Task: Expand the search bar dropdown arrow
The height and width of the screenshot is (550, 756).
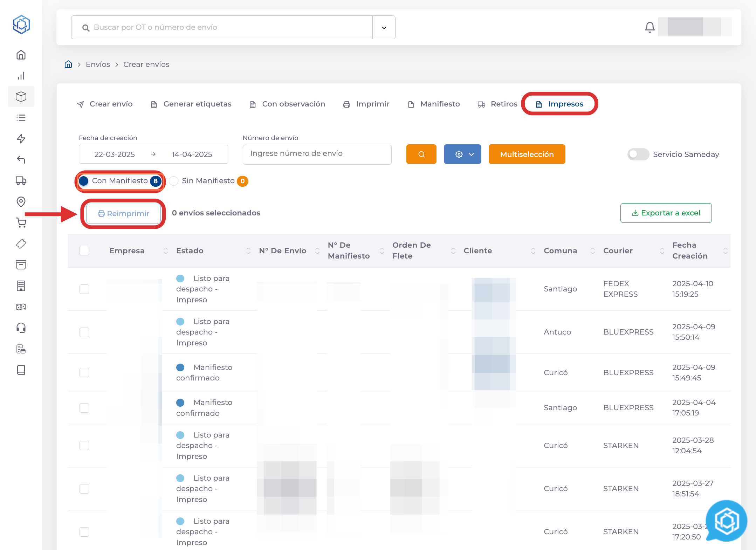Action: [x=384, y=28]
